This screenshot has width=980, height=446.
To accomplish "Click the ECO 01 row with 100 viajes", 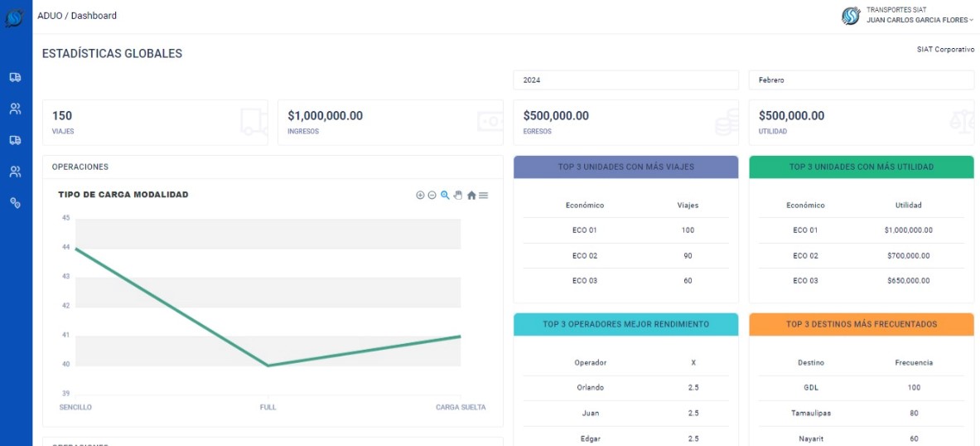I will (625, 230).
